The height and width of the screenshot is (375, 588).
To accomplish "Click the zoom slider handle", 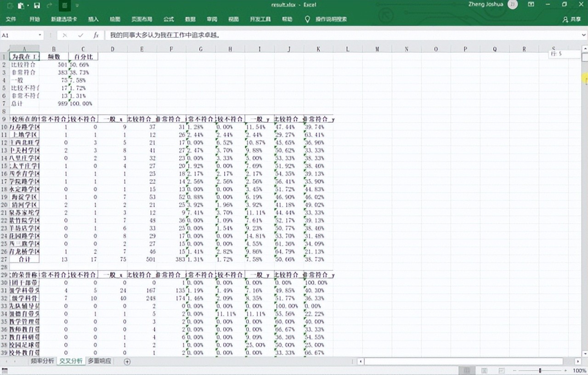I will [x=540, y=370].
